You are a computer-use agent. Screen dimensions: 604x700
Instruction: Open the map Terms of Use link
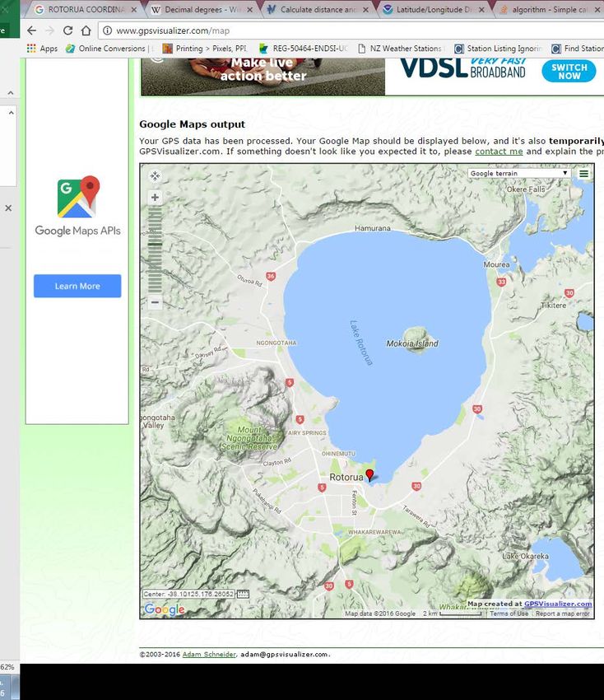point(509,614)
